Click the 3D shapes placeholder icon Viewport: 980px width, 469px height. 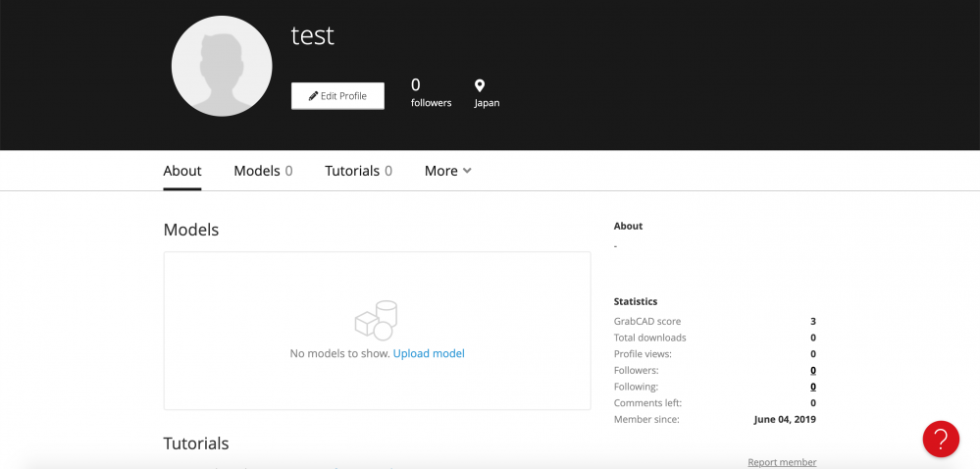(377, 321)
